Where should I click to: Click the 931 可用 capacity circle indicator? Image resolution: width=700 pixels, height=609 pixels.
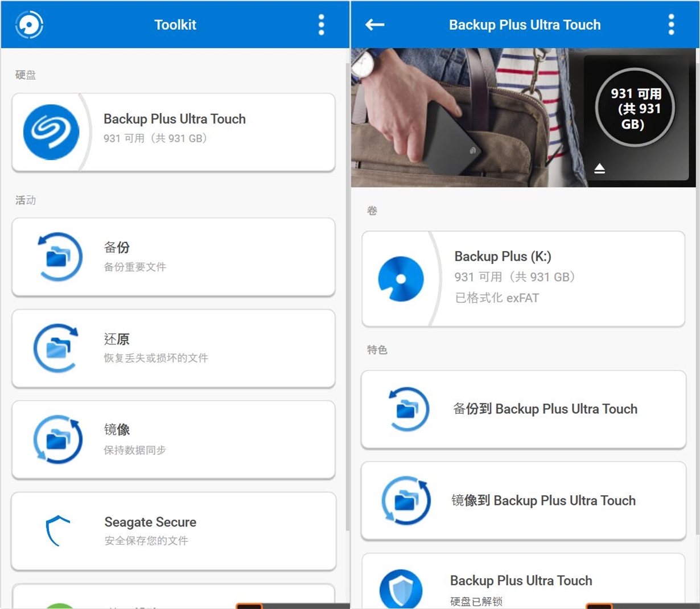click(x=635, y=108)
